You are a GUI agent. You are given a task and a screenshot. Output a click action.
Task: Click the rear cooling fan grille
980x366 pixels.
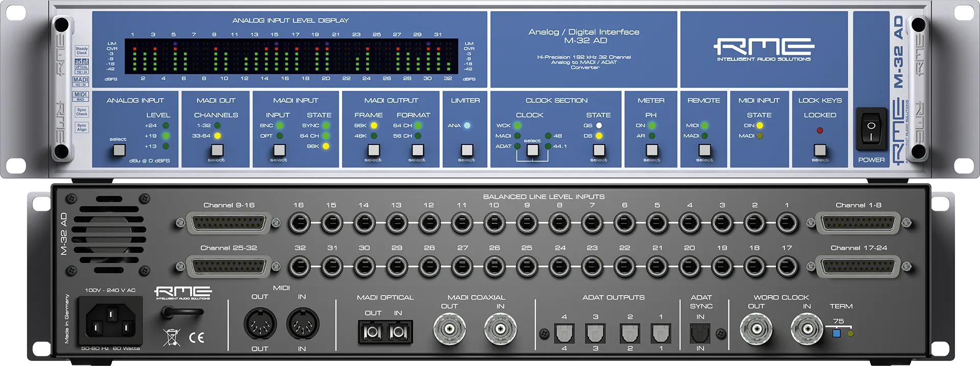coord(109,233)
